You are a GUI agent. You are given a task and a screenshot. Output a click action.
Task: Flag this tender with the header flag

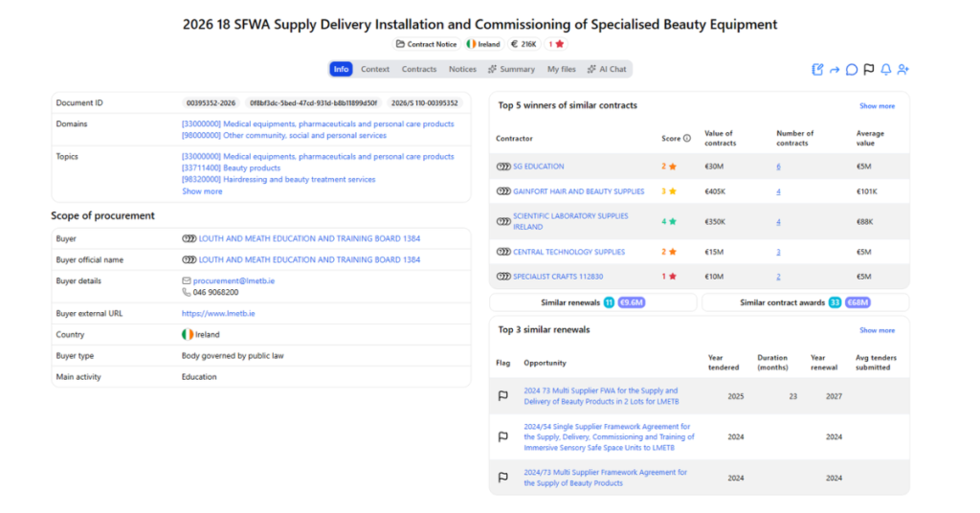click(x=869, y=69)
